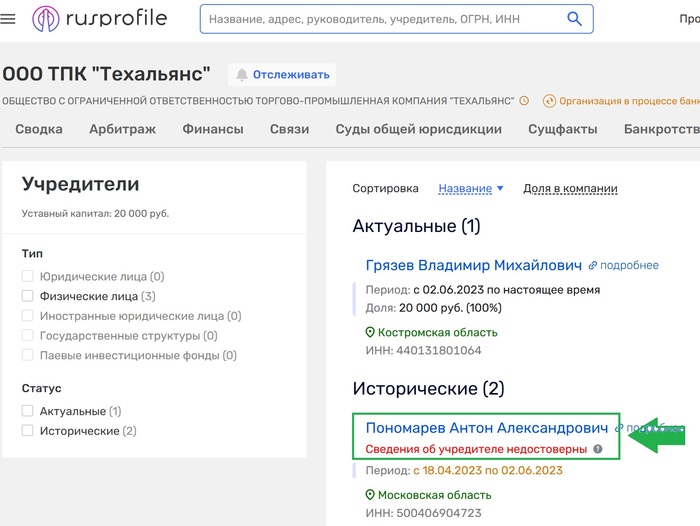Toggle Иностранные юридические лица checkbox
This screenshot has height=526, width=700.
click(x=28, y=315)
